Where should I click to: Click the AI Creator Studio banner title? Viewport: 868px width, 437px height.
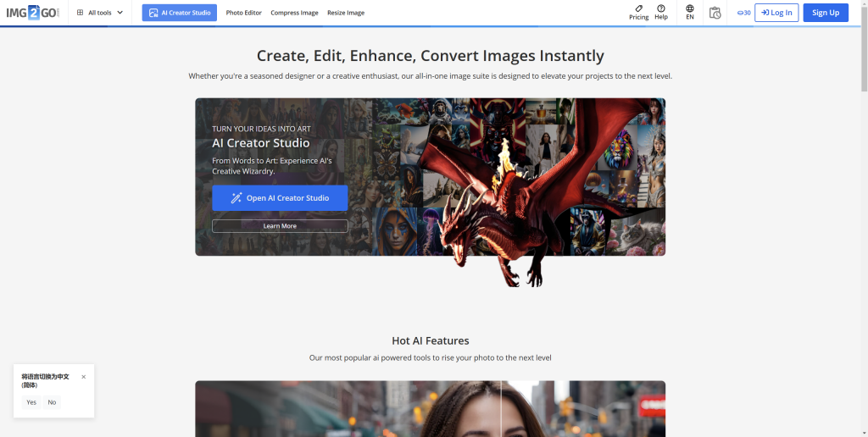[261, 143]
